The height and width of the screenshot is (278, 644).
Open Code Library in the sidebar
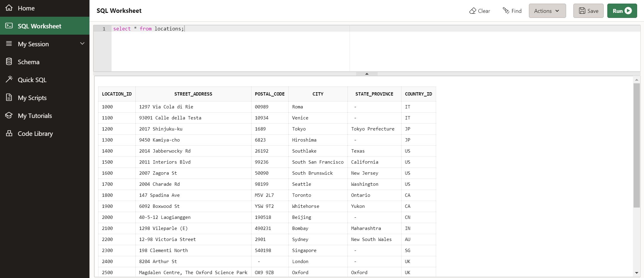pos(45,133)
